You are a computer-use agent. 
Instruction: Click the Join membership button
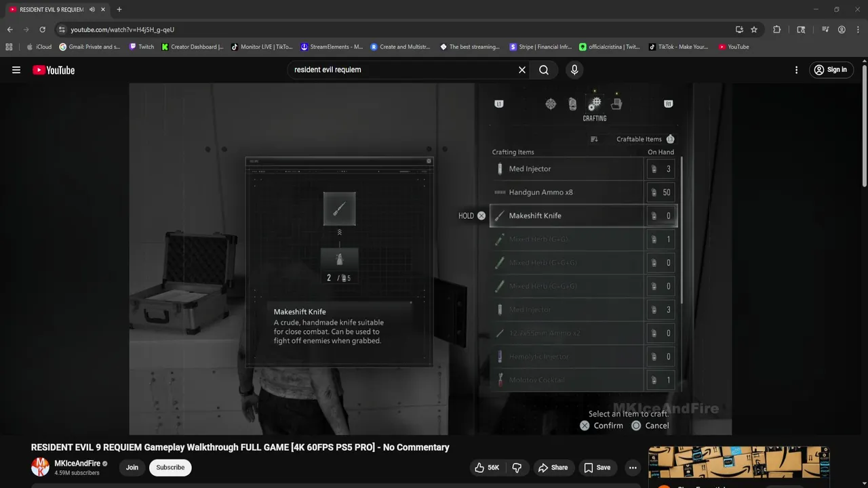coord(132,467)
